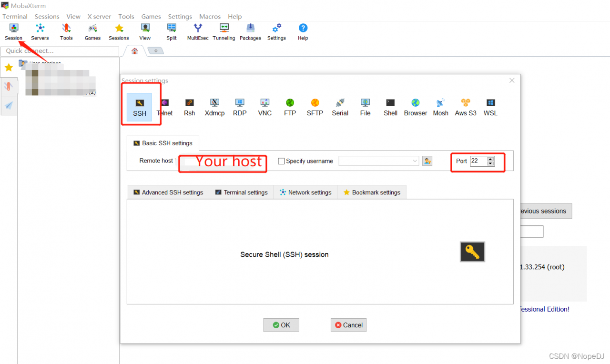This screenshot has height=364, width=610.
Task: Pick FTP session type
Action: click(x=290, y=107)
